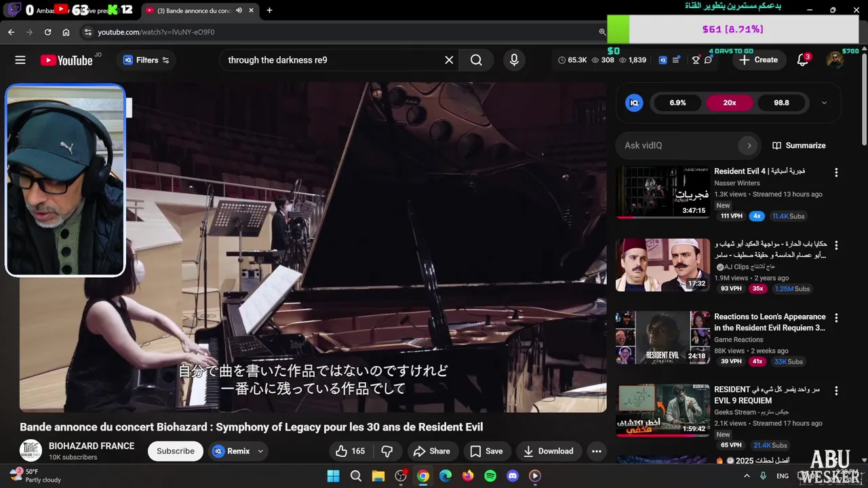Open the YouTube guide hamburger menu

[20, 60]
